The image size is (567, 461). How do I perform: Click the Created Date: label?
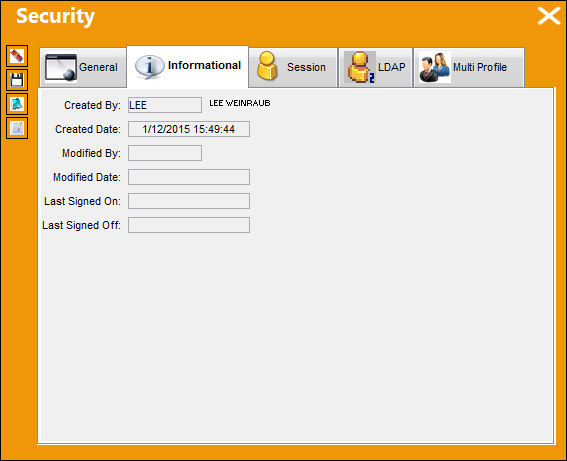point(88,129)
